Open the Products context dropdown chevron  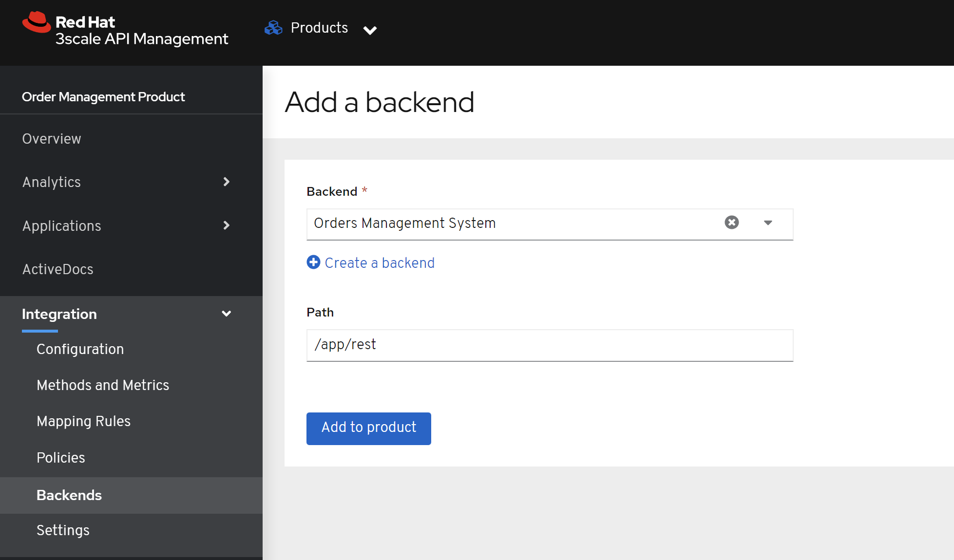(x=370, y=30)
